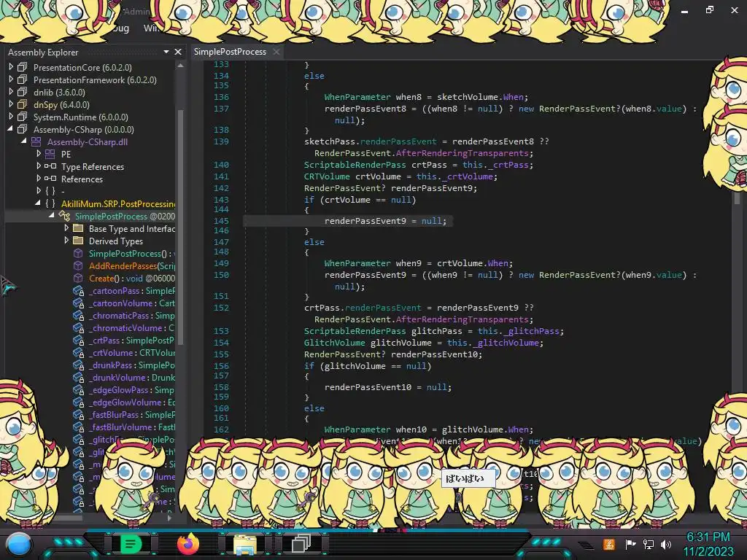Click WhenParameter type on line 149

pos(357,262)
